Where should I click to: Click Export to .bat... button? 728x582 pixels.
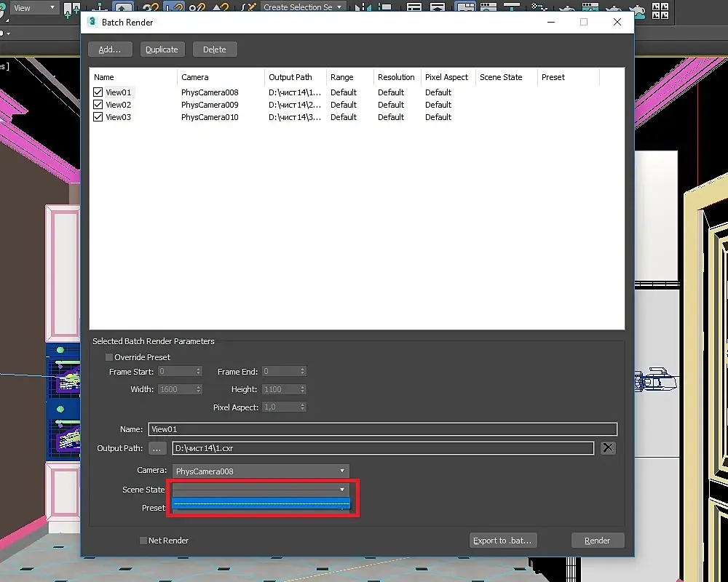[503, 541]
